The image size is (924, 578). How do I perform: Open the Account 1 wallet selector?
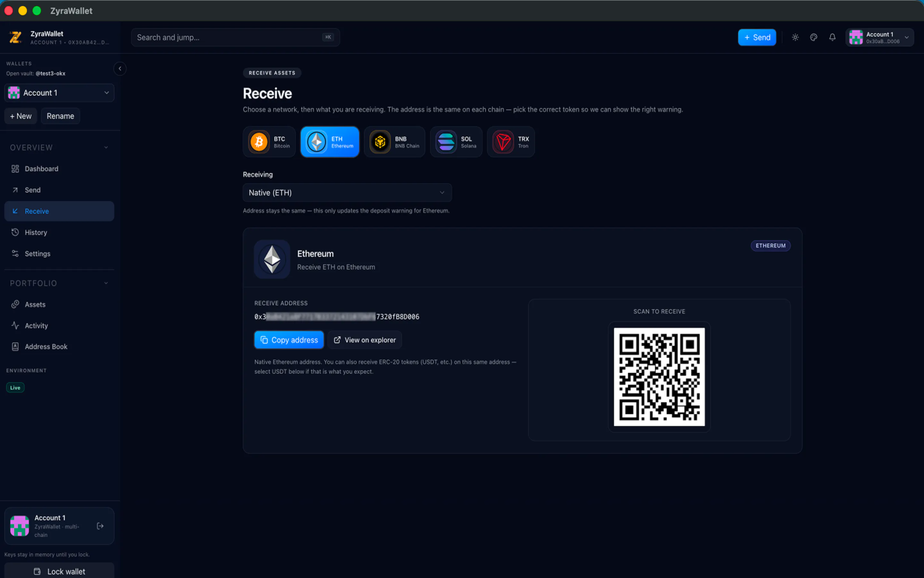(x=59, y=93)
